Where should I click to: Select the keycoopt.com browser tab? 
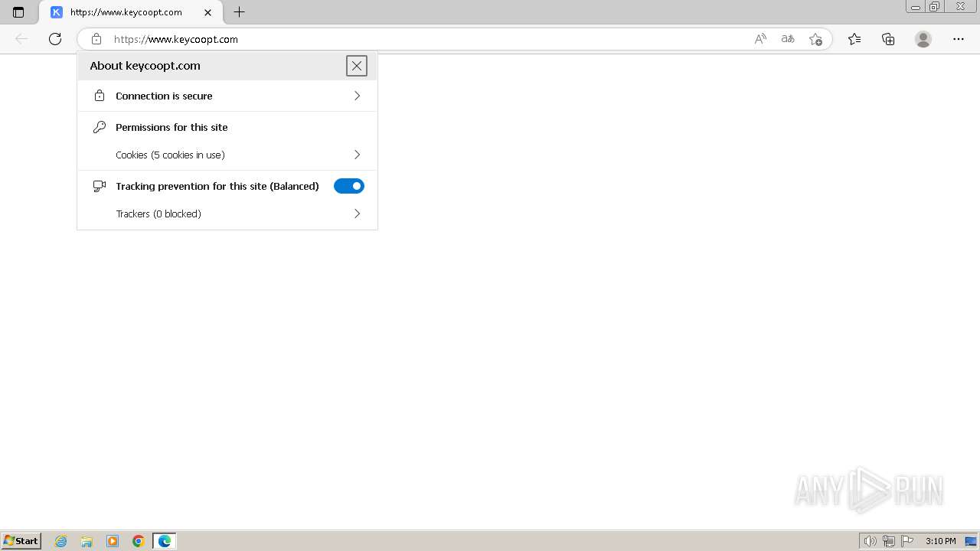[x=131, y=12]
